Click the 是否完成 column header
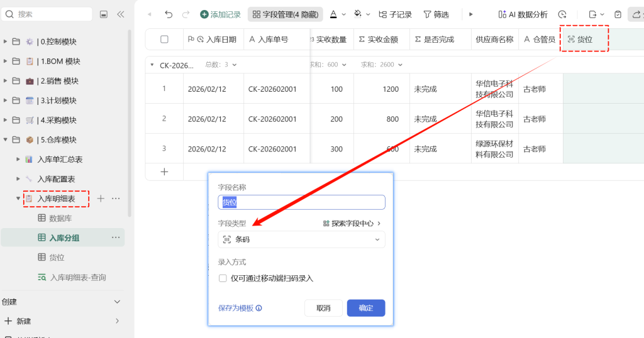644x338 pixels. [x=440, y=40]
